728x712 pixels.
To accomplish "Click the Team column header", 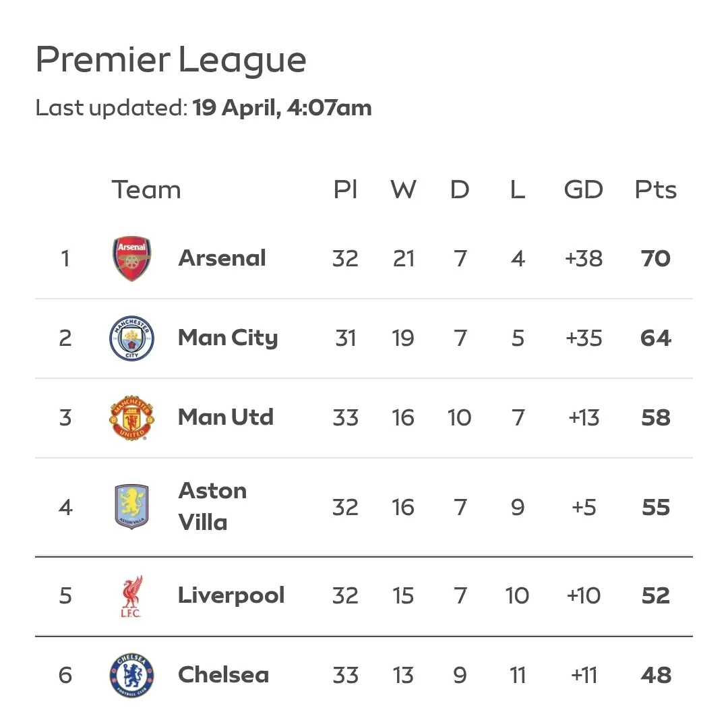I will [x=146, y=190].
